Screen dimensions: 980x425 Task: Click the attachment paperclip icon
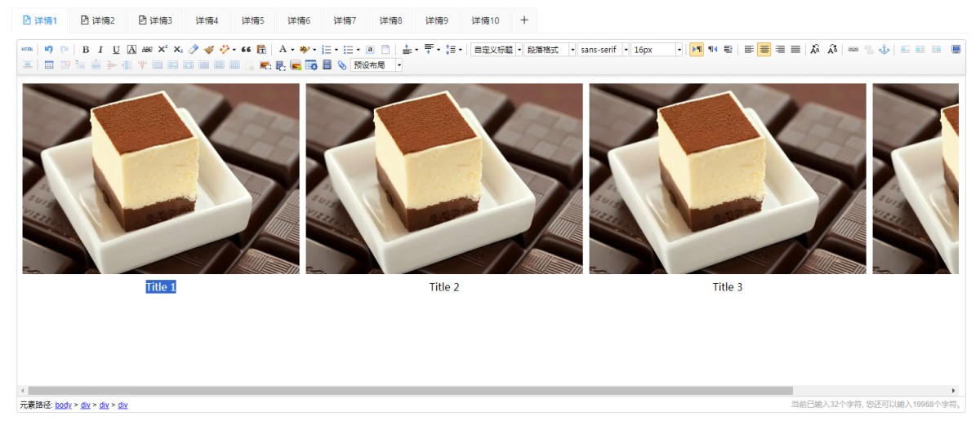(341, 65)
